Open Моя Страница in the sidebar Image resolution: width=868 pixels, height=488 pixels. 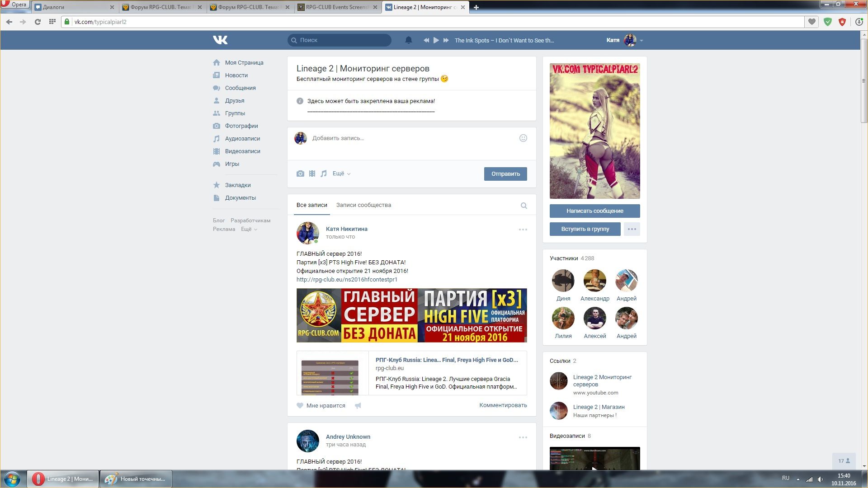244,63
